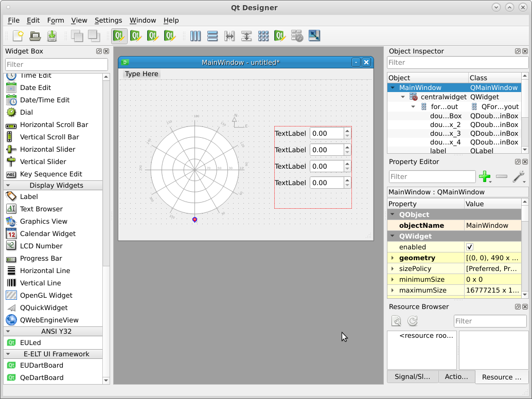Collapse the MainWindow tree node
The width and height of the screenshot is (532, 399).
coord(393,88)
